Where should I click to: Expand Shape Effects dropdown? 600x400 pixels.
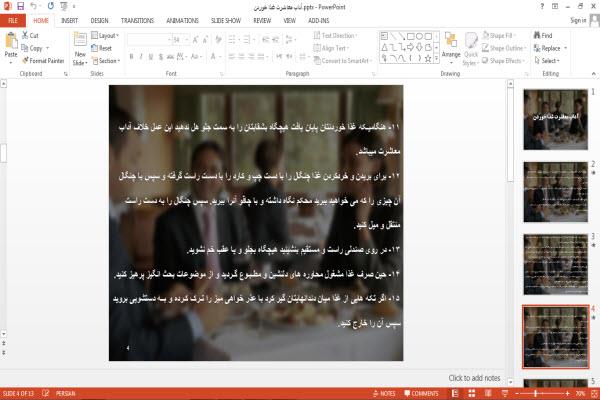504,60
